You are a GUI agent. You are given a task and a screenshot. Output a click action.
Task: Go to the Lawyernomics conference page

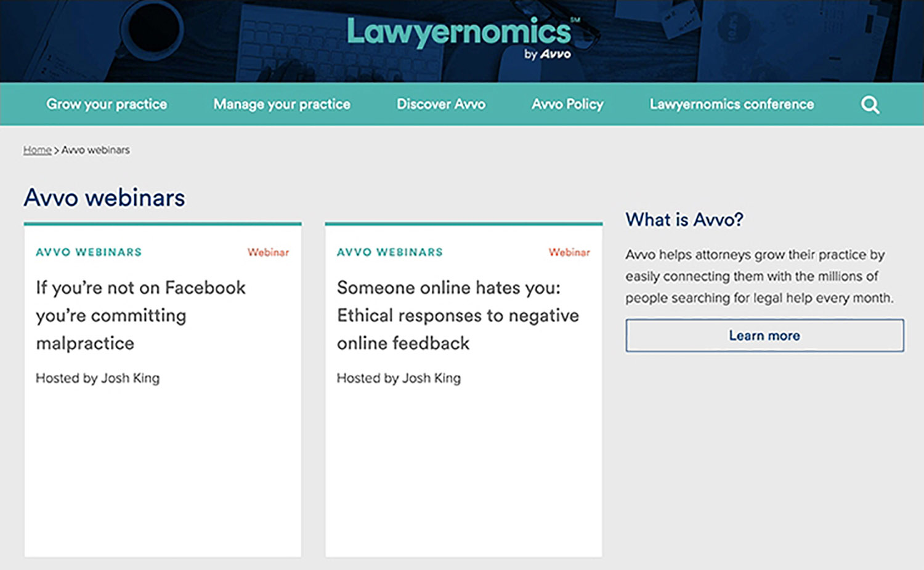(x=731, y=104)
